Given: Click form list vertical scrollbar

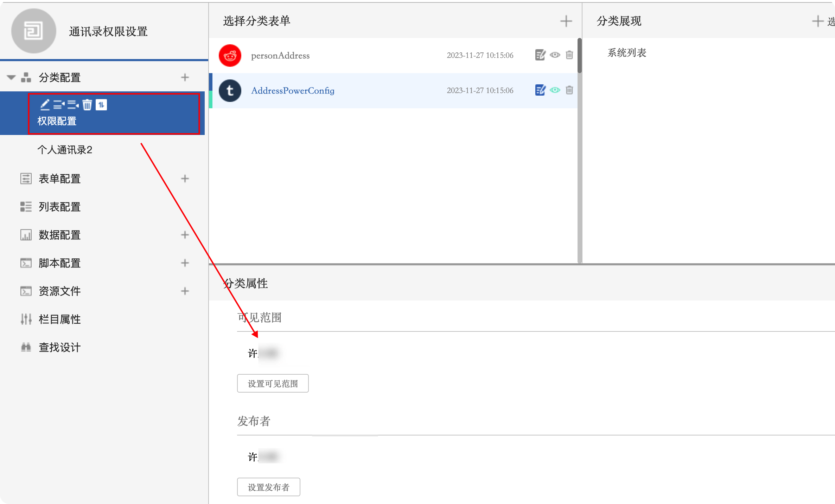Looking at the screenshot, I should click(x=579, y=56).
